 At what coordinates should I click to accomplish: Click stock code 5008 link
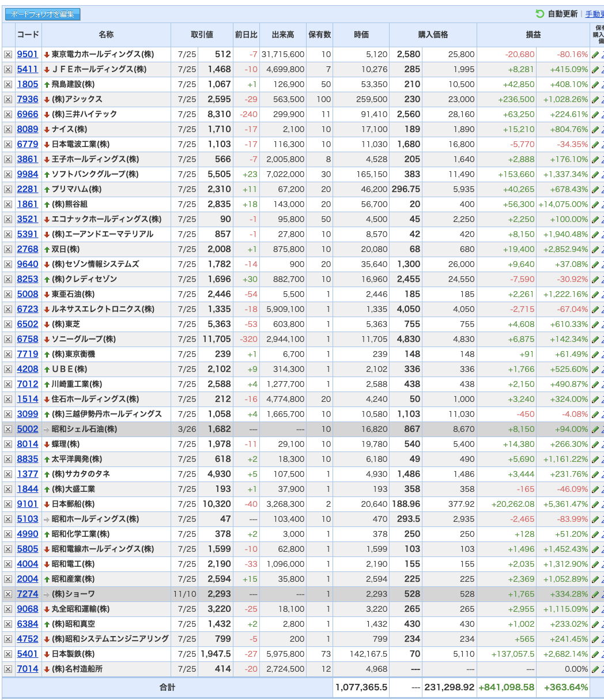pos(28,294)
